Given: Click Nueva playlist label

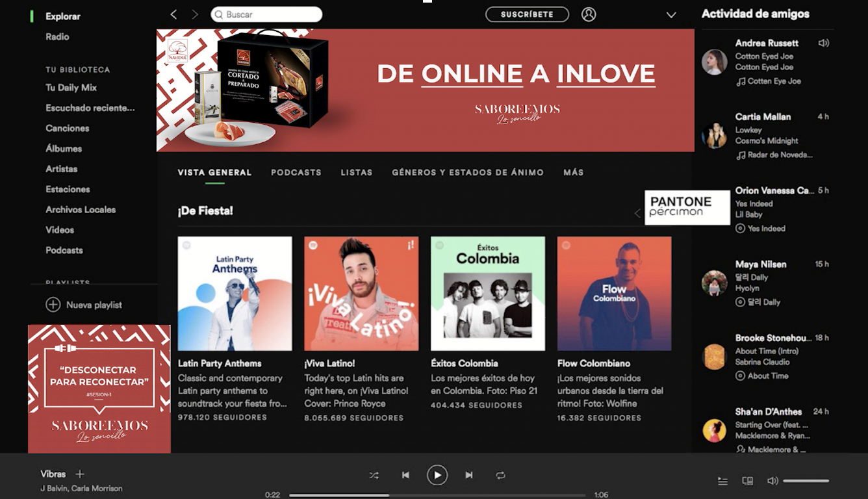Looking at the screenshot, I should click(x=94, y=305).
